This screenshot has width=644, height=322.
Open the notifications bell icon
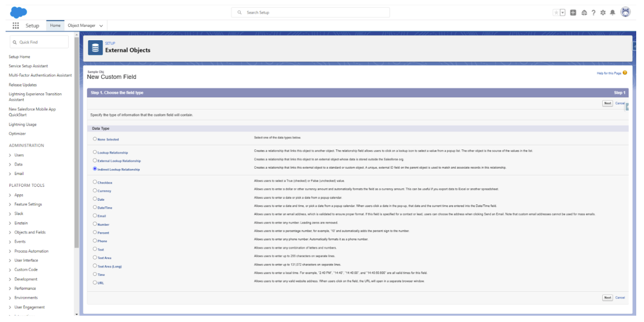pyautogui.click(x=612, y=13)
